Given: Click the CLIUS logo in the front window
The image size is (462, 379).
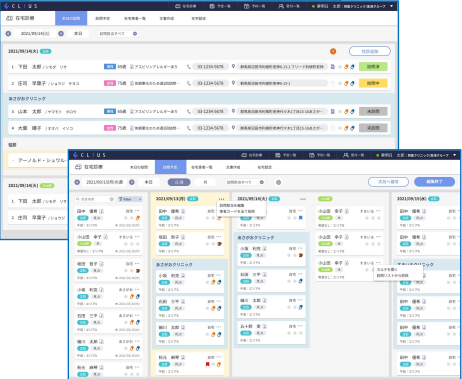Looking at the screenshot, I should tap(89, 155).
